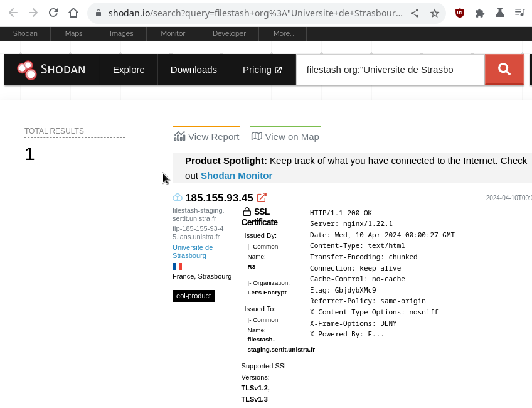Click the browser forward arrow

pos(33,13)
